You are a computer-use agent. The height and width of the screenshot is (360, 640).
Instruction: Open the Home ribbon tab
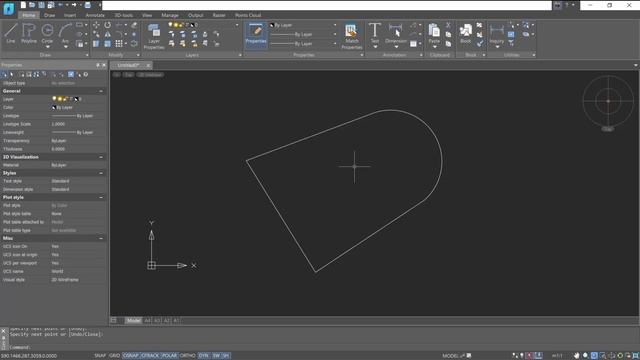click(x=29, y=15)
